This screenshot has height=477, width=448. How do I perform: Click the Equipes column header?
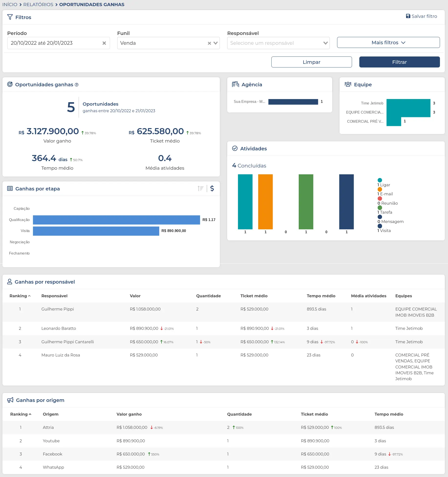click(404, 296)
